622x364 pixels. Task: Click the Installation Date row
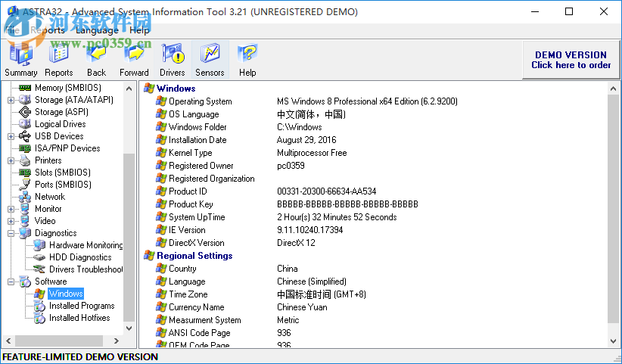click(x=246, y=140)
